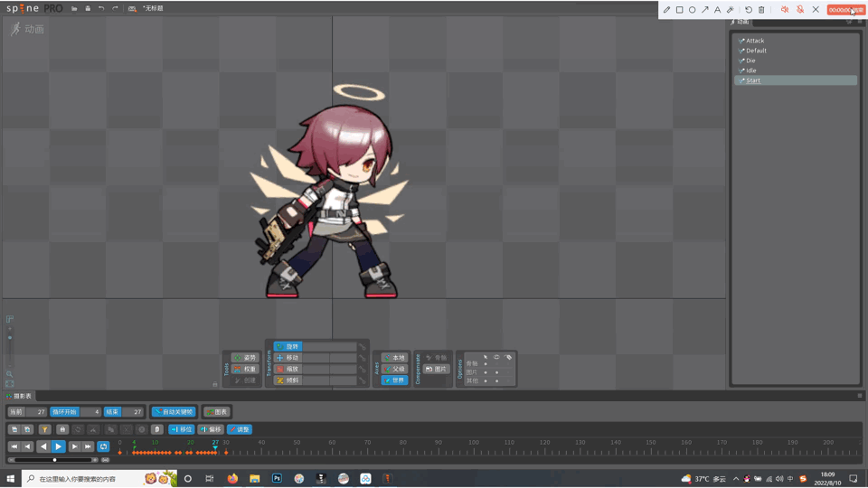Select the text tool in the recorder toolbar
This screenshot has width=868, height=488.
click(x=717, y=9)
